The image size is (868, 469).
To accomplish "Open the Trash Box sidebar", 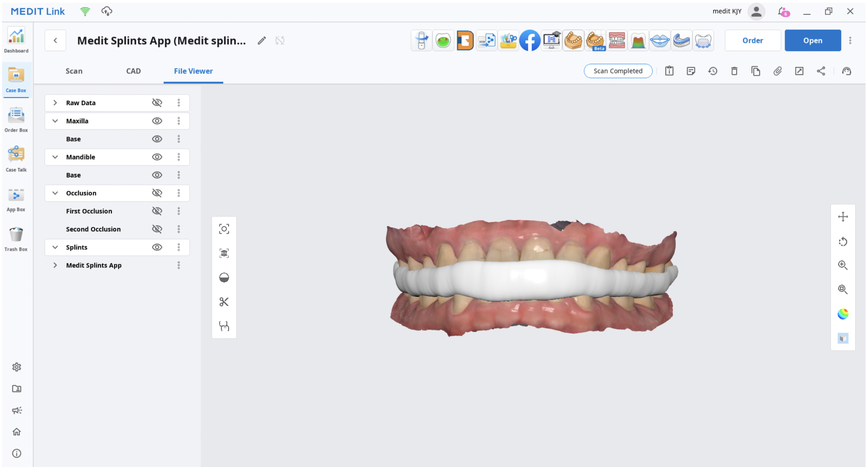I will click(x=16, y=239).
